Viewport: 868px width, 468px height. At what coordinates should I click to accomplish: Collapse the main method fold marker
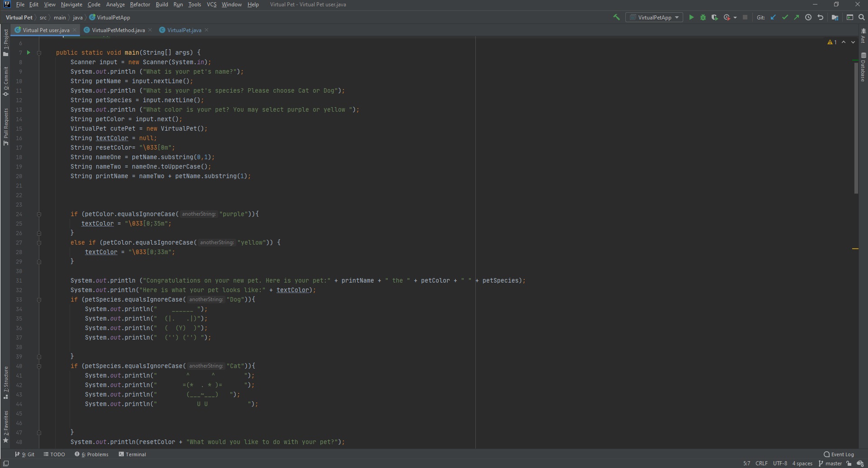click(39, 53)
